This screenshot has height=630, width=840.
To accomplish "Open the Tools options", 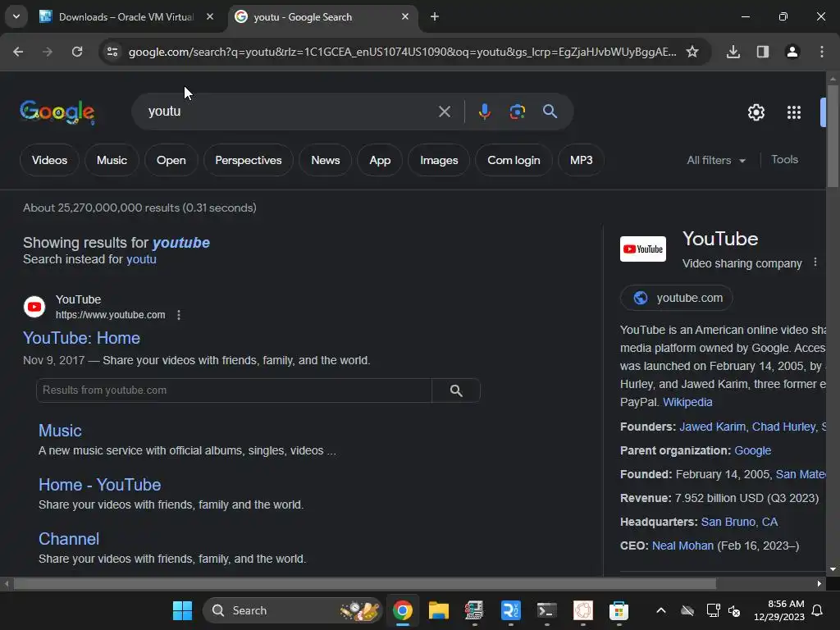I will (x=784, y=160).
